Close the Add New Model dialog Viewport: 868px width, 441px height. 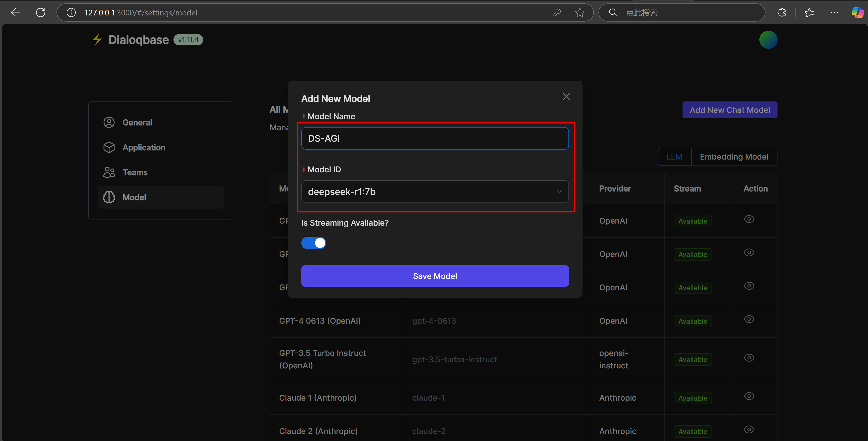pyautogui.click(x=566, y=97)
